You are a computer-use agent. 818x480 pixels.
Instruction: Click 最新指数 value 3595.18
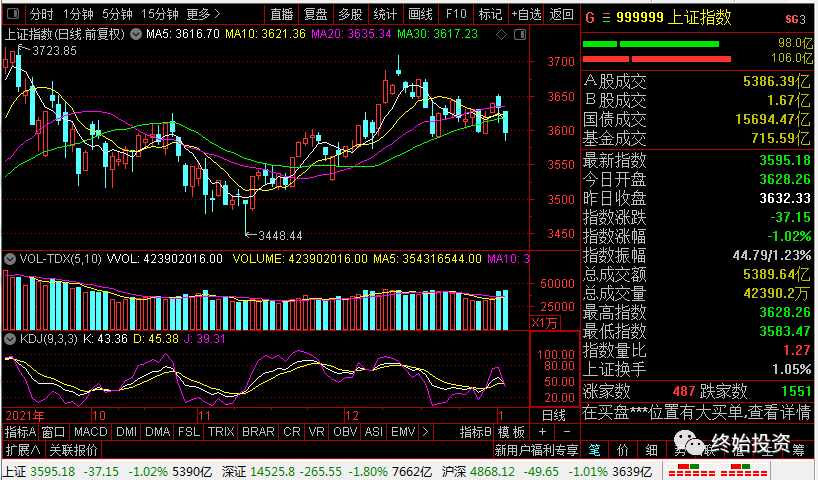[x=785, y=160]
